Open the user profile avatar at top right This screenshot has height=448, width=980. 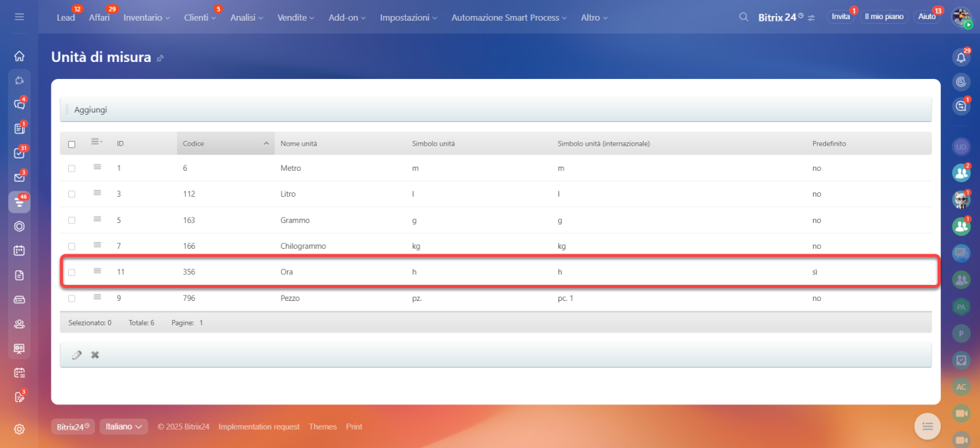961,17
